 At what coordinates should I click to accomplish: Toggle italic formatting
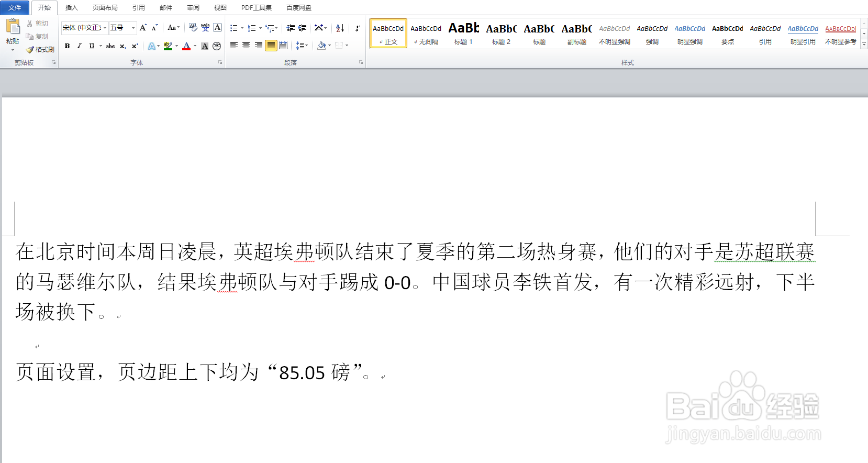(79, 46)
